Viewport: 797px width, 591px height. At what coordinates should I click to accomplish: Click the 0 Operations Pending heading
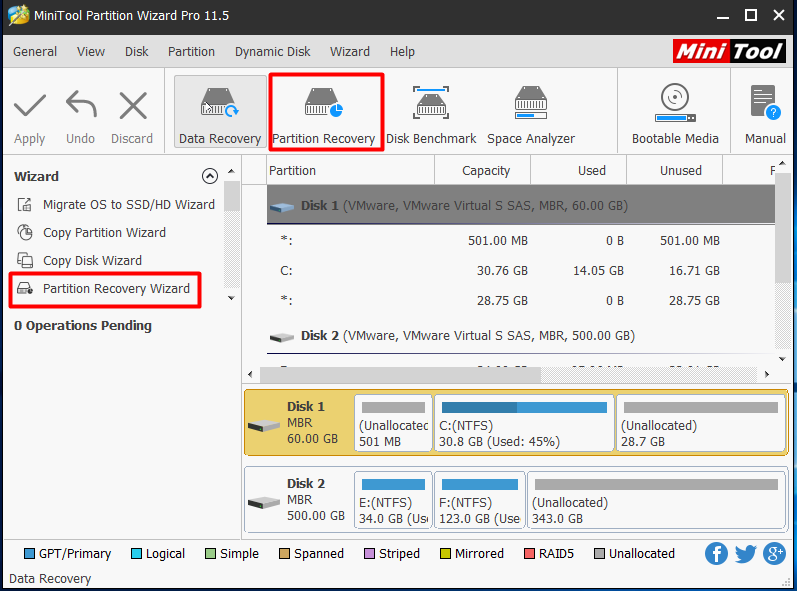point(83,326)
